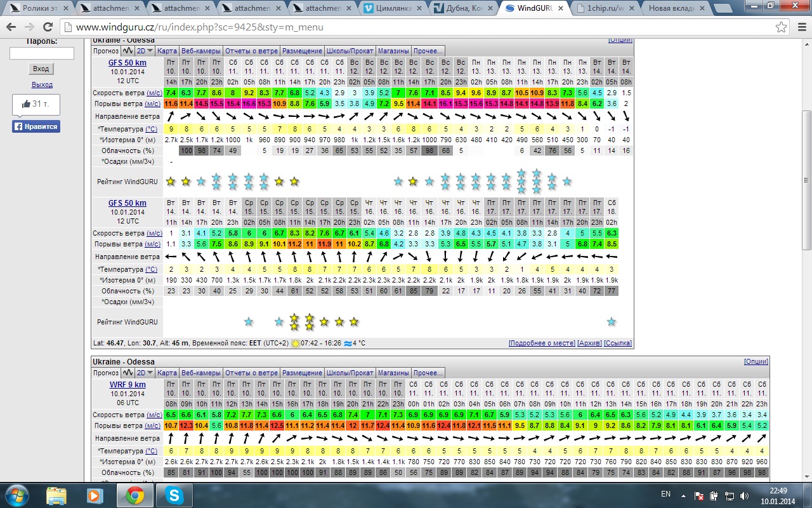Expand the 2D dropdown in WRF forecast

coord(145,373)
